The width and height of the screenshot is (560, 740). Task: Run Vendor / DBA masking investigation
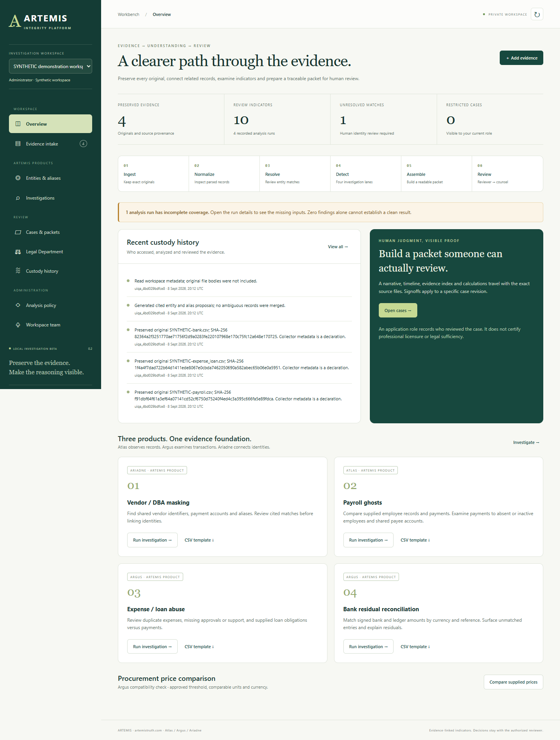(152, 540)
